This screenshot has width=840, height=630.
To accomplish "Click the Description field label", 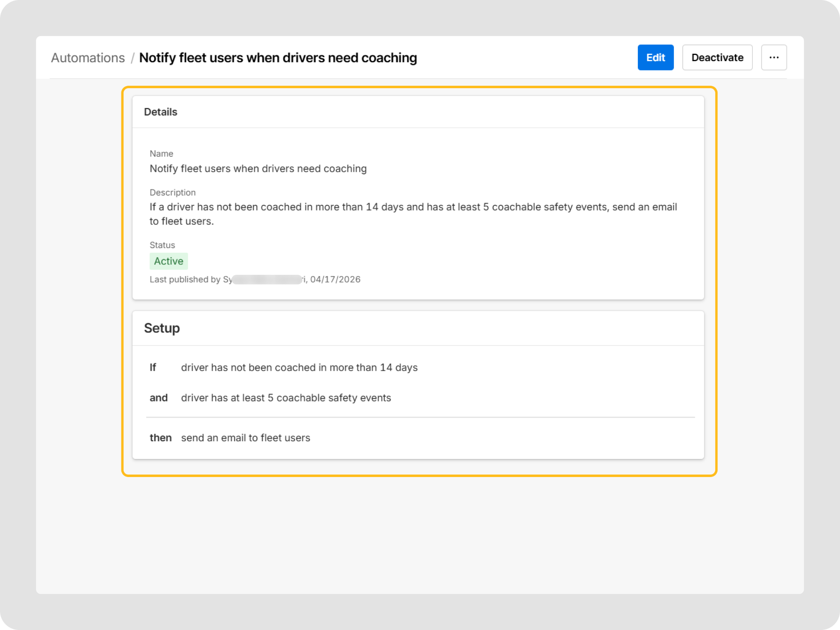I will coord(172,193).
